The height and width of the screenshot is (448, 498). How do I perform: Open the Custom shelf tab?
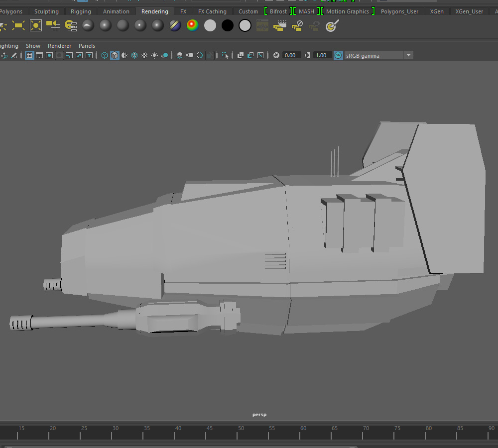coord(248,11)
